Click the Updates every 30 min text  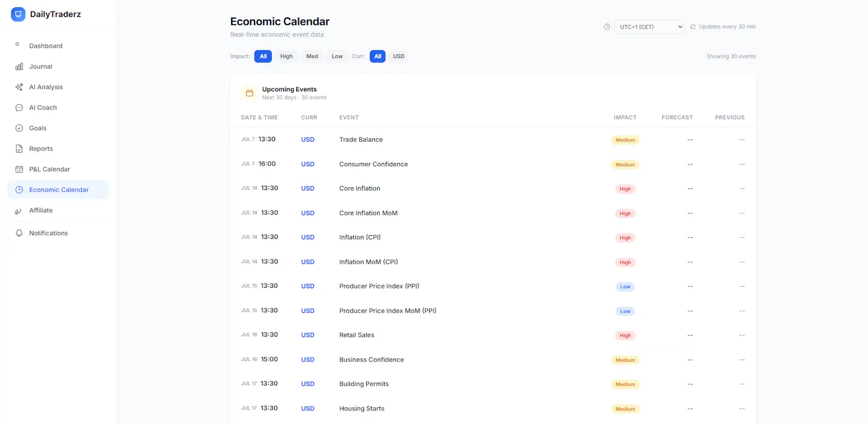pos(727,27)
